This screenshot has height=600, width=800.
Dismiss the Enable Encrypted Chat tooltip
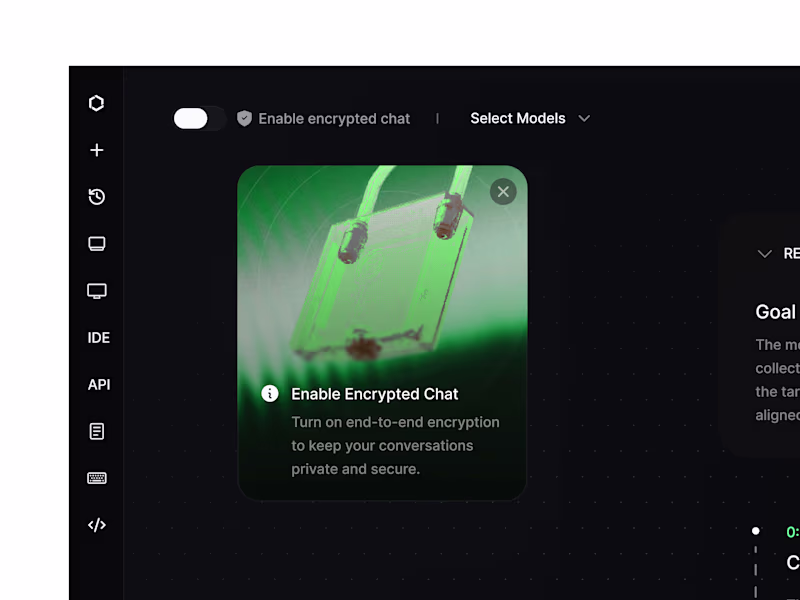[x=503, y=191]
